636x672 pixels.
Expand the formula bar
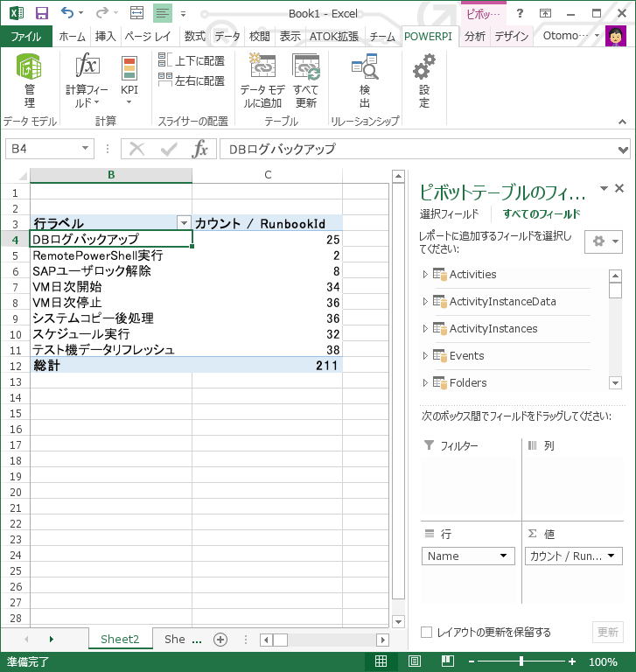(623, 150)
